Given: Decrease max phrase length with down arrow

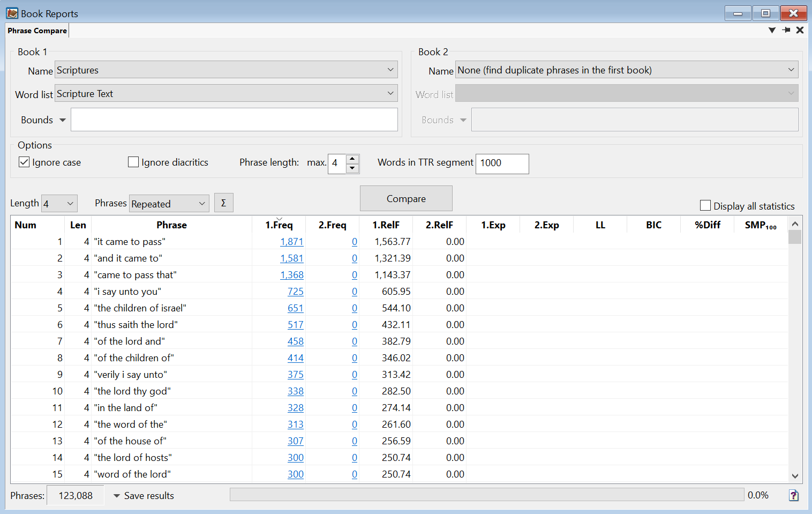Looking at the screenshot, I should click(352, 168).
